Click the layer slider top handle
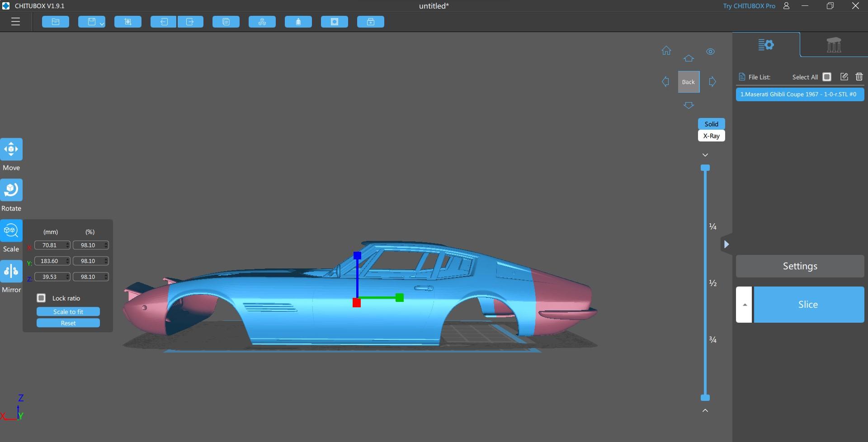 pyautogui.click(x=705, y=168)
